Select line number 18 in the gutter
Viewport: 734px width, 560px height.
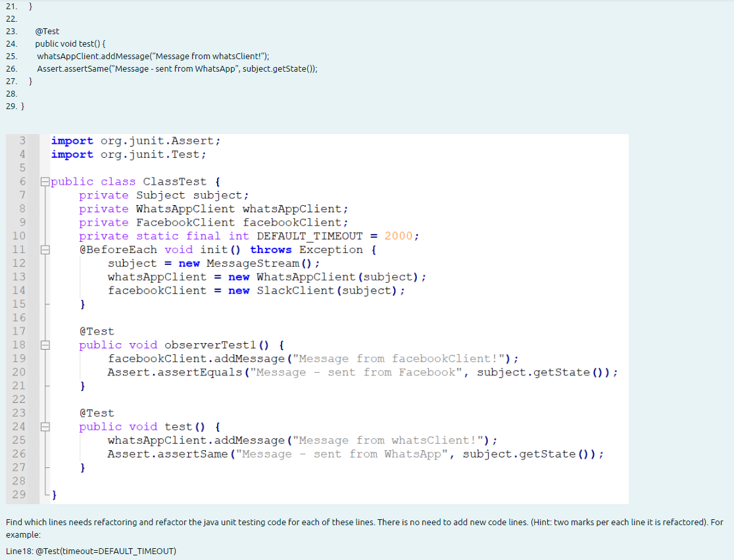[x=22, y=344]
